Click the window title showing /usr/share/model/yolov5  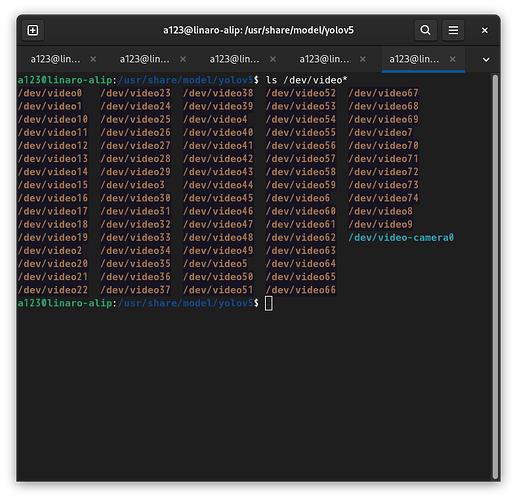pos(258,30)
